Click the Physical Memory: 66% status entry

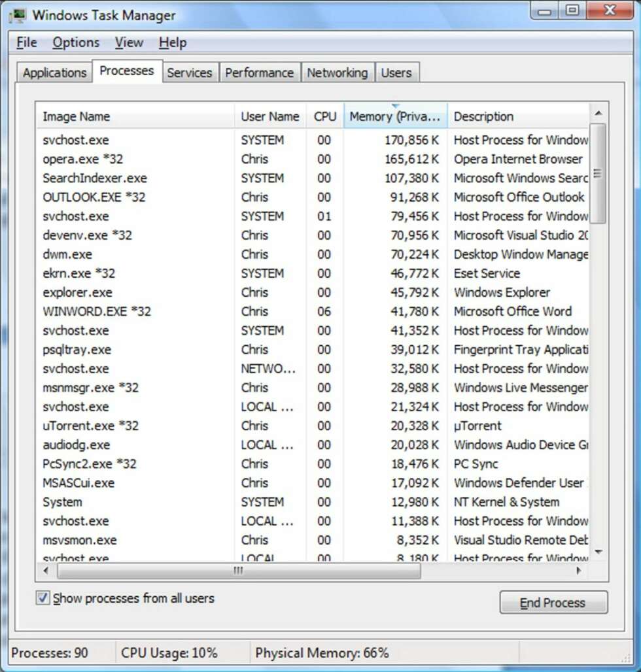[322, 652]
